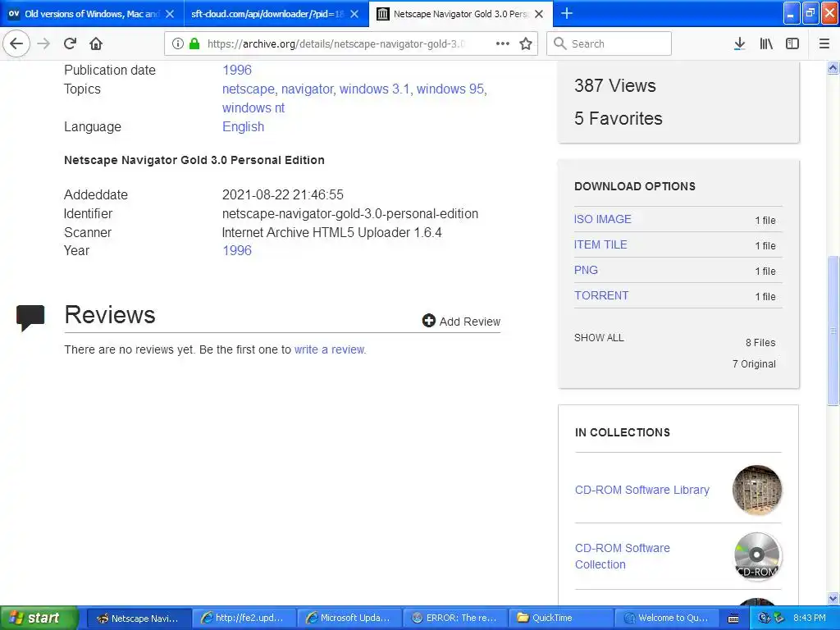Bookmark this page with the star

pyautogui.click(x=526, y=43)
